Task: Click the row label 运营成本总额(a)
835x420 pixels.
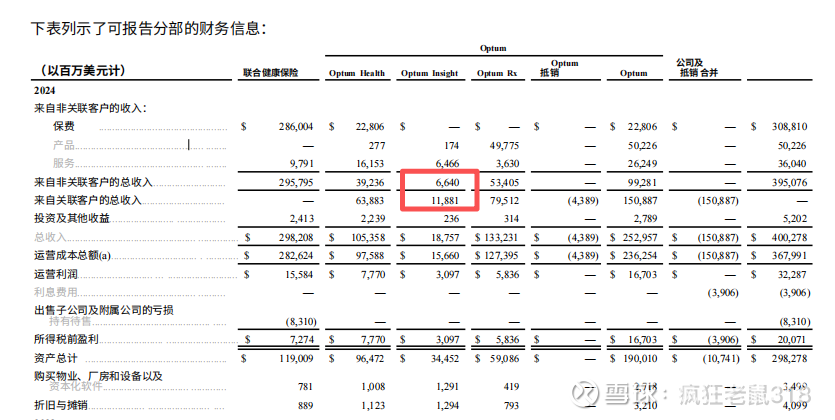Action: [x=72, y=256]
